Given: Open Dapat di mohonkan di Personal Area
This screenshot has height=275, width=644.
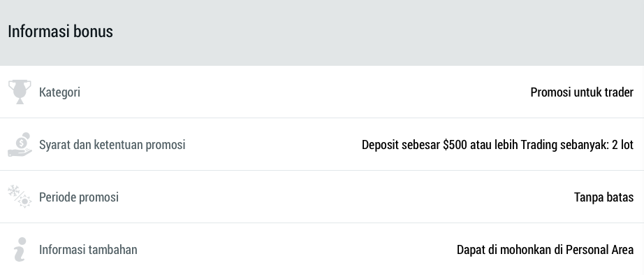Looking at the screenshot, I should tap(545, 250).
